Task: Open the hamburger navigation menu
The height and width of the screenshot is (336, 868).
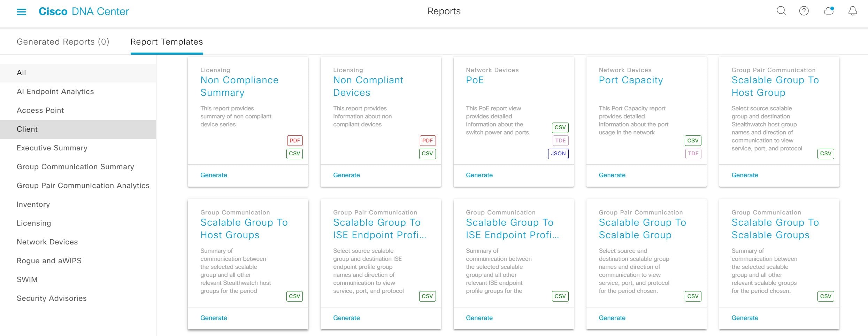Action: pos(21,12)
